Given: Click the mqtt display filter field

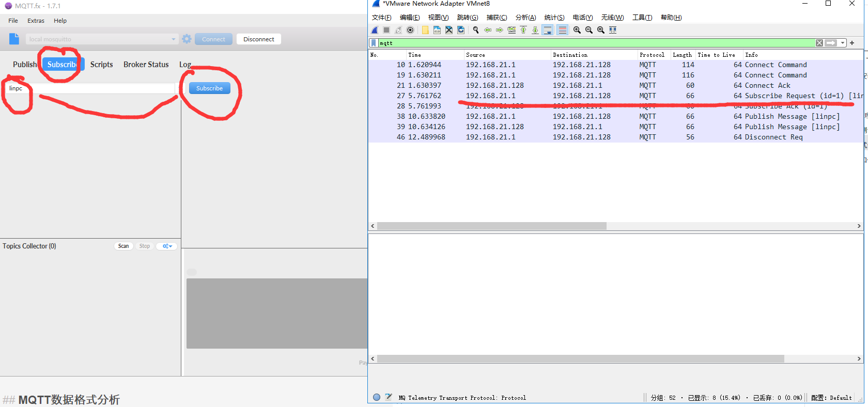Looking at the screenshot, I should [x=596, y=43].
